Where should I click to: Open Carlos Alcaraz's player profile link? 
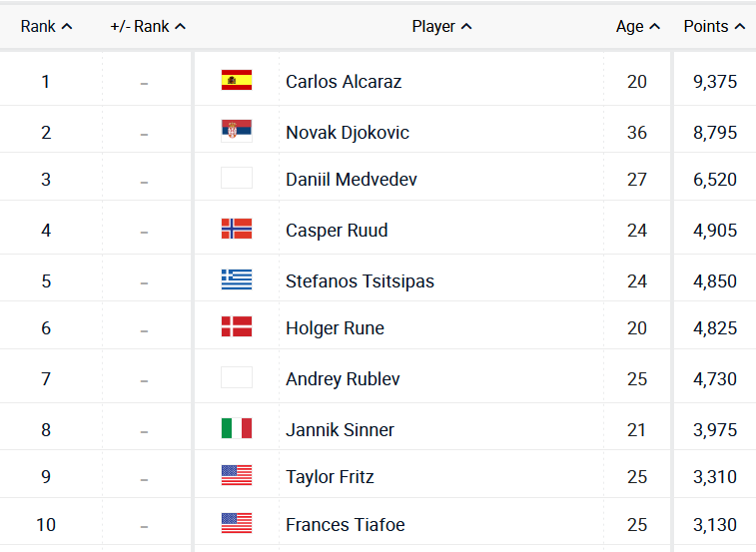[x=344, y=82]
